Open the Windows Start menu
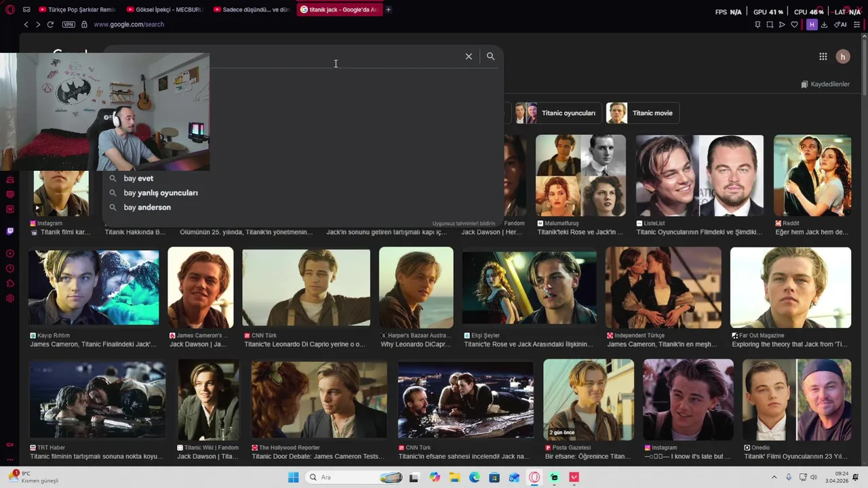Screen dimensions: 868x488 tap(293, 477)
